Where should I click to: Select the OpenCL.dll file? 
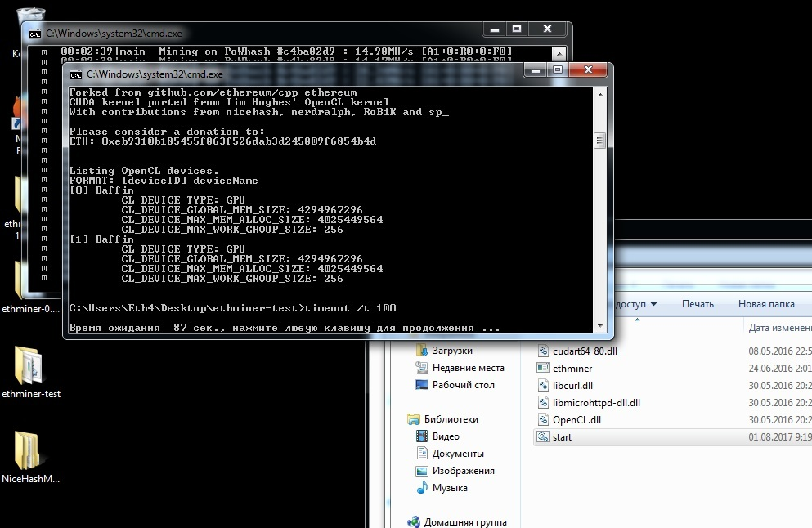[x=576, y=419]
